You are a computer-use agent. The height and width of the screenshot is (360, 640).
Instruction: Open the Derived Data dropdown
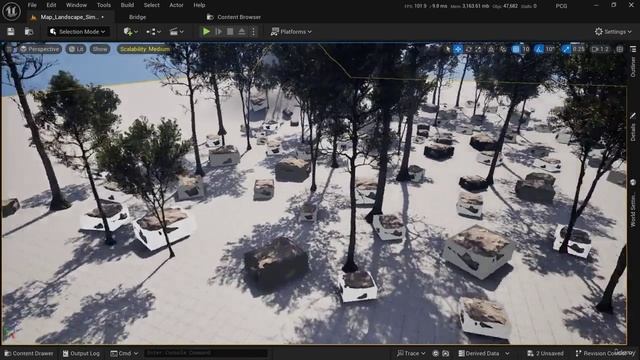point(484,353)
